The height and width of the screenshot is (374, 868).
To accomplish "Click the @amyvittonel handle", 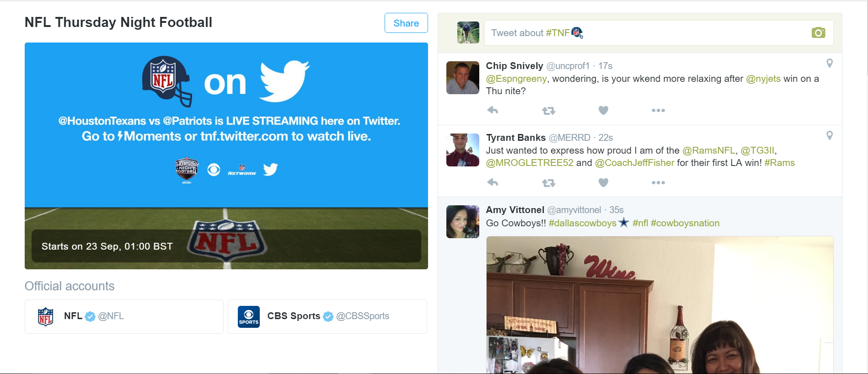I will 574,210.
